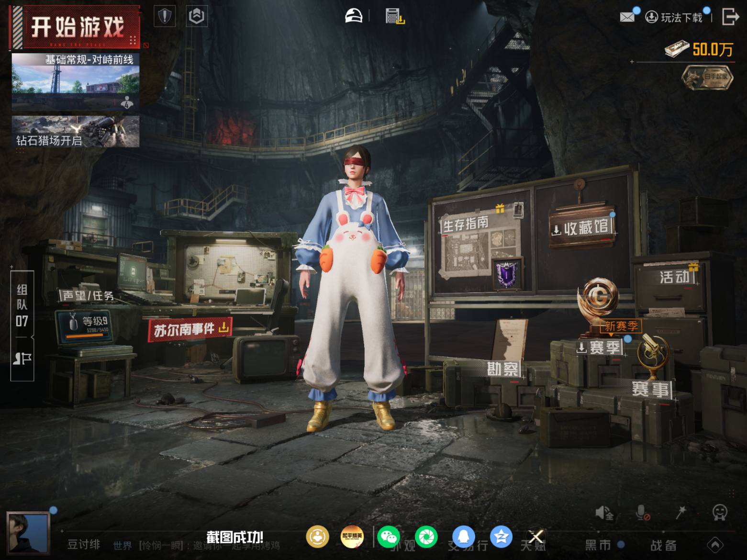Click the 白手起家 wolf badge

(707, 77)
